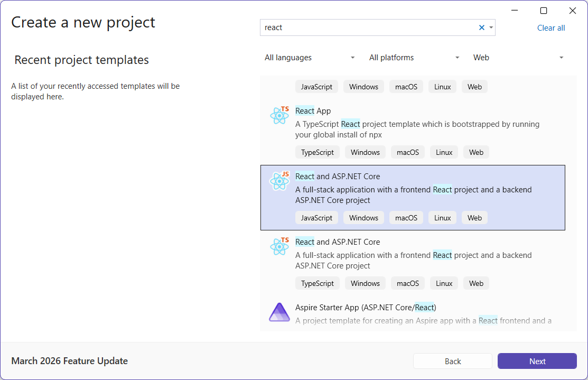Click the macOS tag under React App
Screen dimensions: 588x380
point(408,152)
